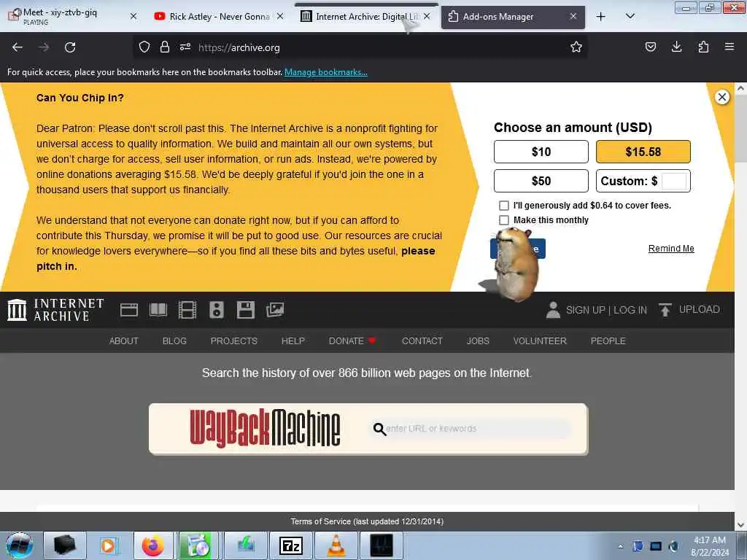Choose the $50 donation amount
The width and height of the screenshot is (747, 560).
click(x=541, y=181)
